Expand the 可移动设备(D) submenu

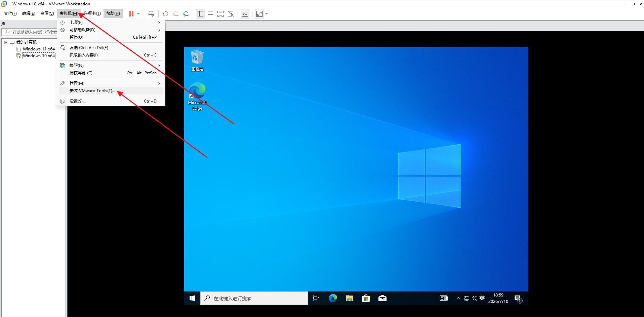pyautogui.click(x=111, y=30)
